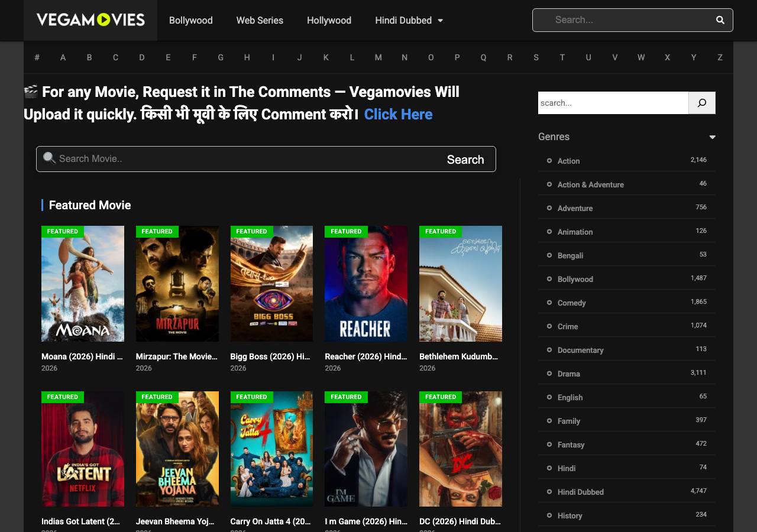
Task: Open the Bollywood menu item
Action: pos(191,20)
